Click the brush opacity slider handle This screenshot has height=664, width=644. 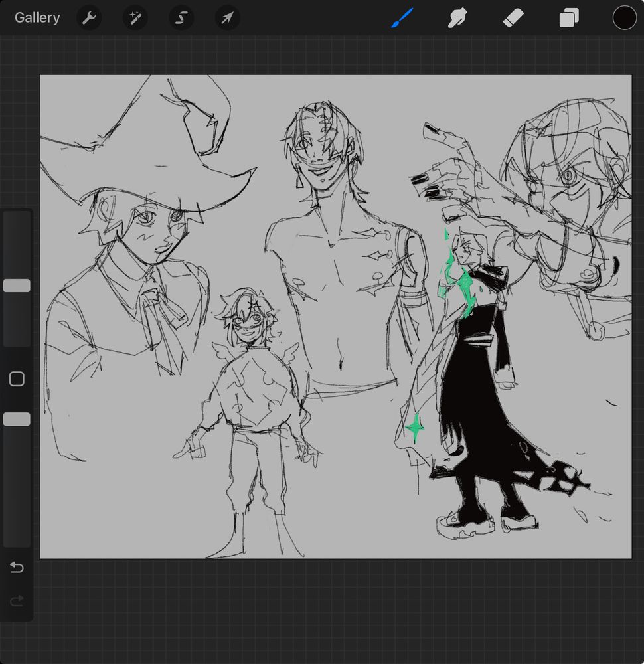[17, 419]
